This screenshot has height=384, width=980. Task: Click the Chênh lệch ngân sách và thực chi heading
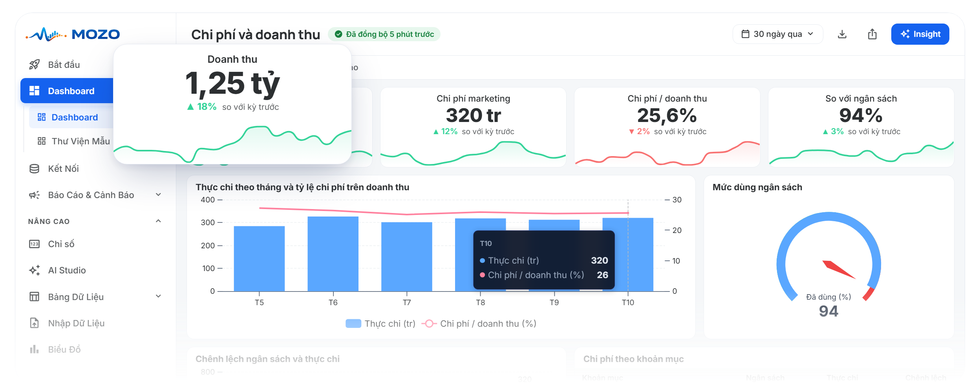[x=268, y=359]
